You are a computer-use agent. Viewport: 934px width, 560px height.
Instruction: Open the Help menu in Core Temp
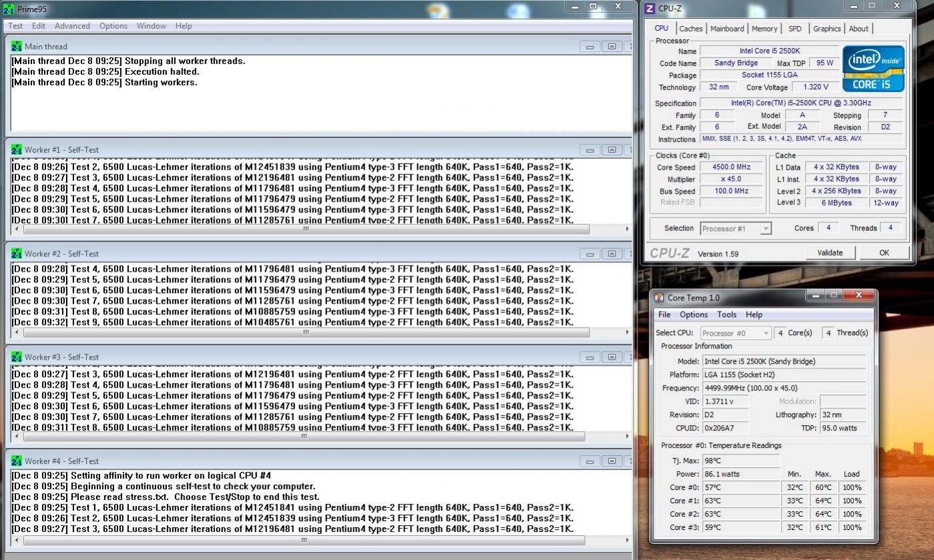[754, 314]
